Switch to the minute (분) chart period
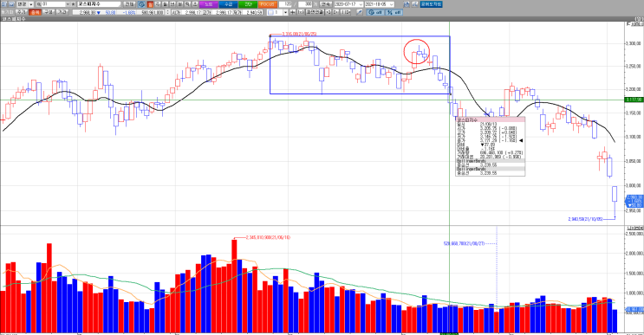Screen dimensions: 644x335 pos(180,4)
